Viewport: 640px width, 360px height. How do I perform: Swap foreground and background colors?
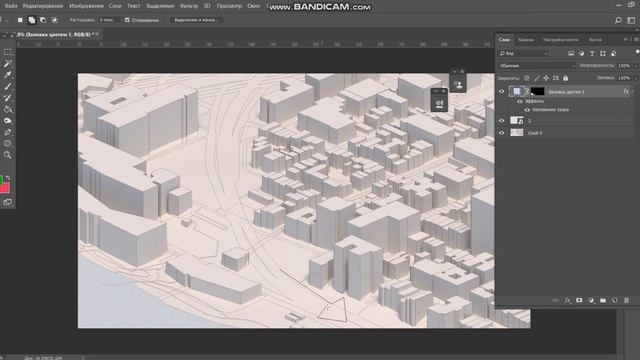tap(8, 178)
